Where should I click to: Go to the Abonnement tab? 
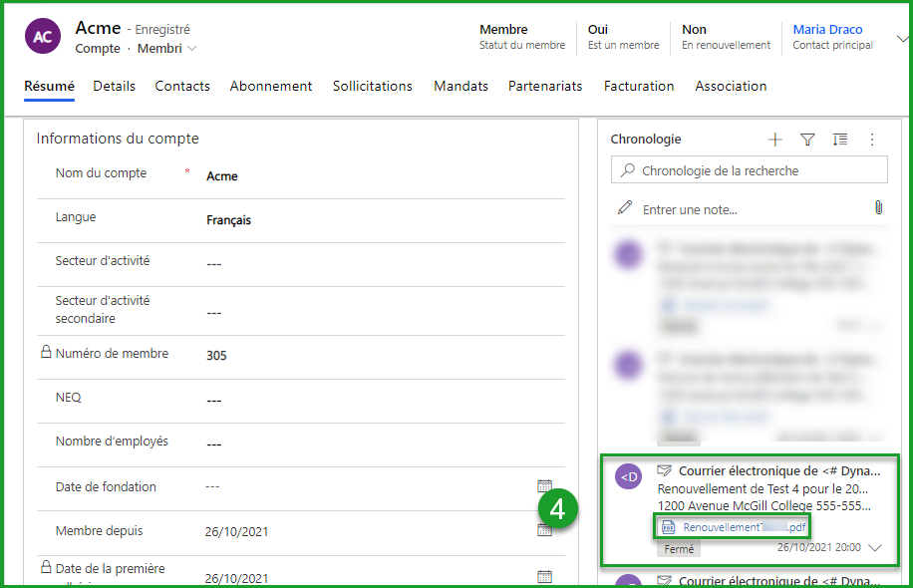(271, 87)
